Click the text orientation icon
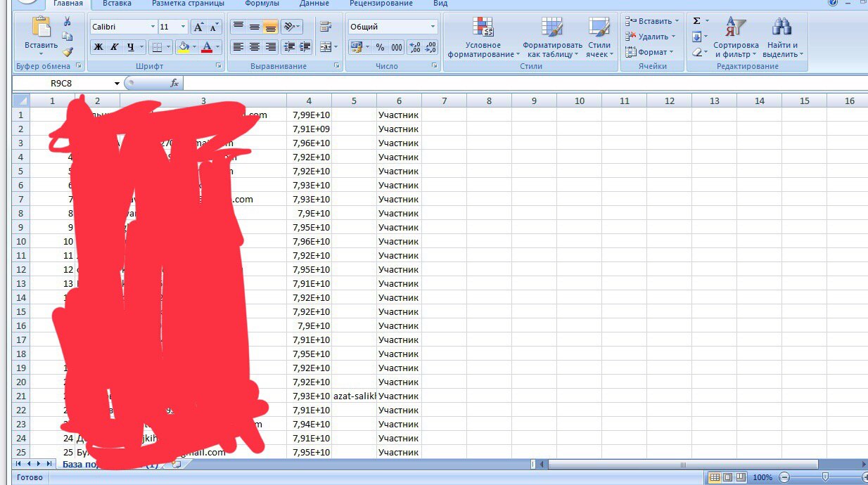Screen dimensions: 868x485 pyautogui.click(x=288, y=27)
